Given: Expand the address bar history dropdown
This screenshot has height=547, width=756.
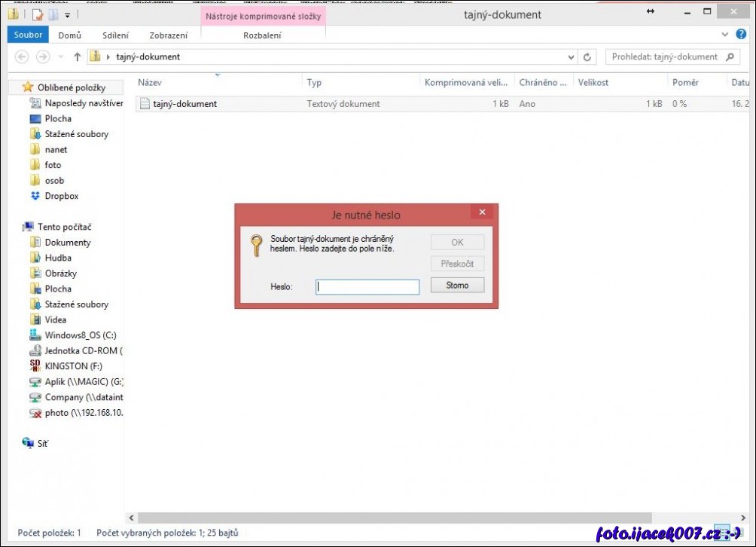Looking at the screenshot, I should [571, 57].
